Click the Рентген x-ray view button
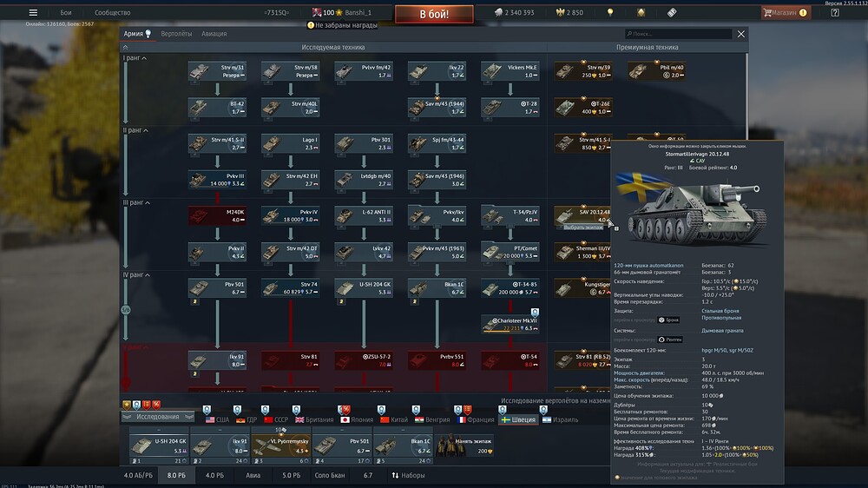This screenshot has height=488, width=868. (670, 340)
